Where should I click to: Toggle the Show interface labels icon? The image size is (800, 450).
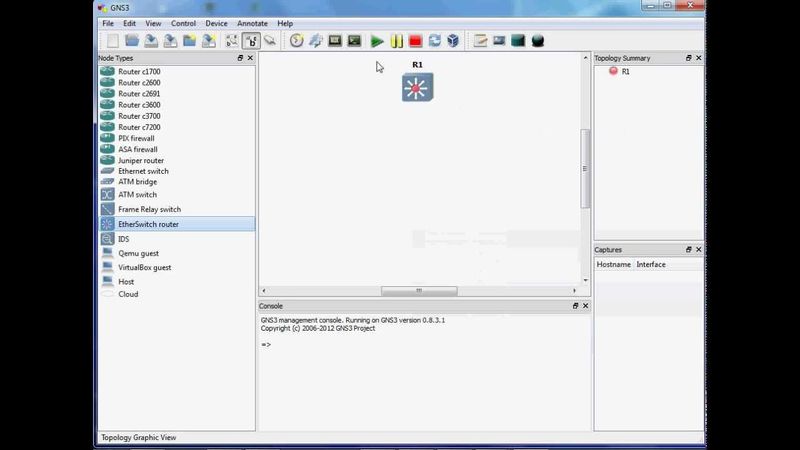[x=232, y=41]
